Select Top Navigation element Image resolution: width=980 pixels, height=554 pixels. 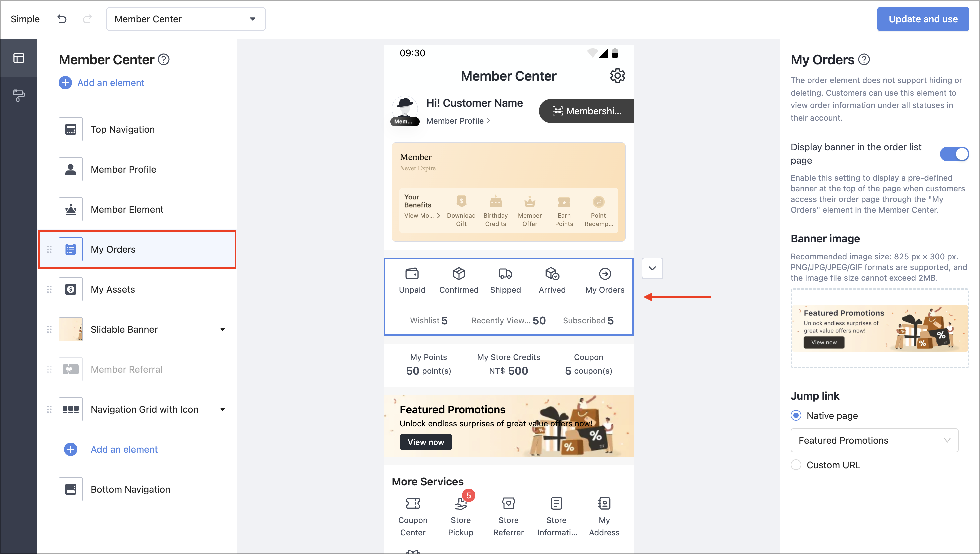[x=138, y=129]
